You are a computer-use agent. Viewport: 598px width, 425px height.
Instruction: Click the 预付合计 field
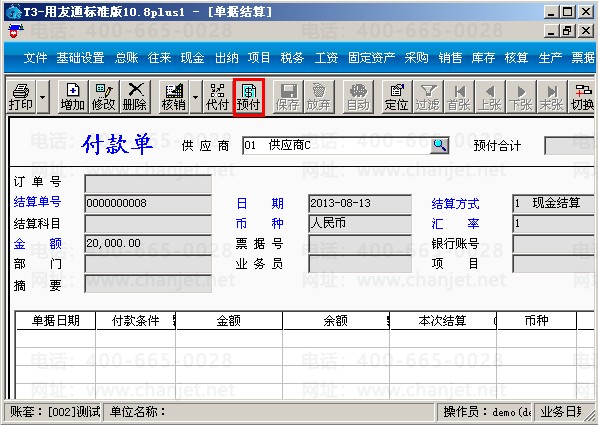(x=570, y=145)
